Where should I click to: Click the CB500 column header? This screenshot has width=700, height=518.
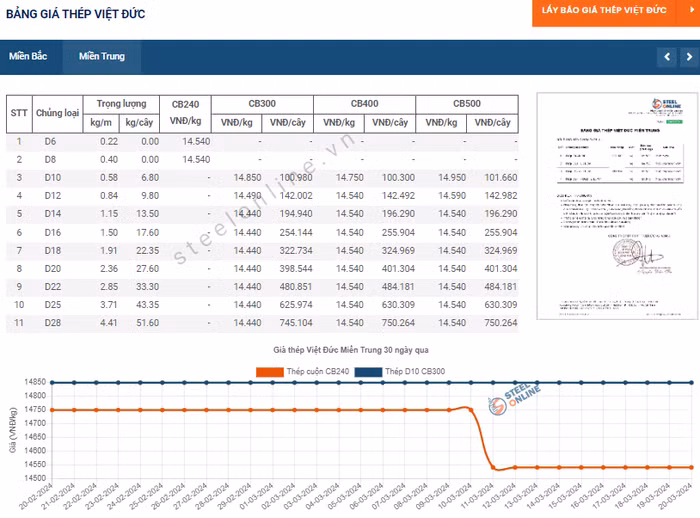(466, 104)
